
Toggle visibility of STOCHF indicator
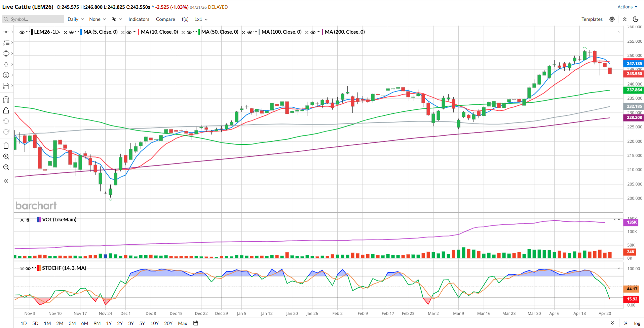click(x=28, y=268)
